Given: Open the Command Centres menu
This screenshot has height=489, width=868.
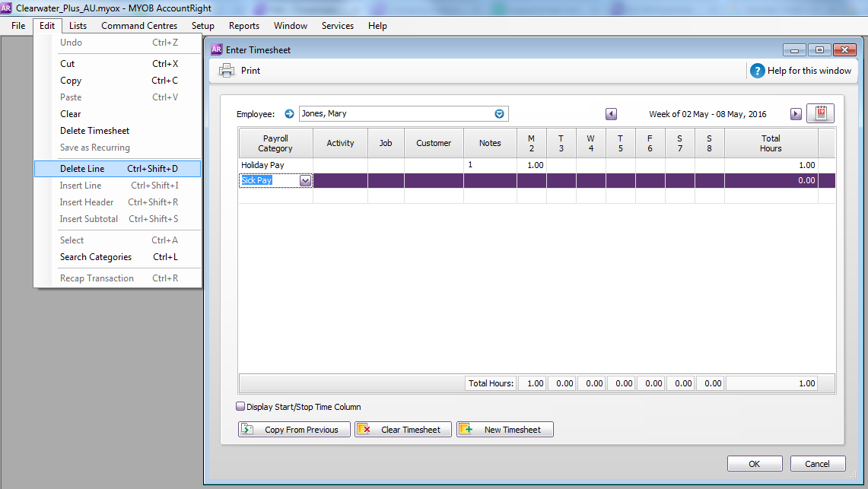Looking at the screenshot, I should (139, 26).
